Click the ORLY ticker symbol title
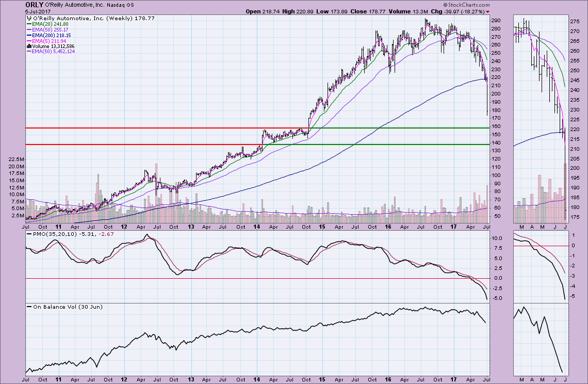The image size is (588, 384). (x=35, y=5)
